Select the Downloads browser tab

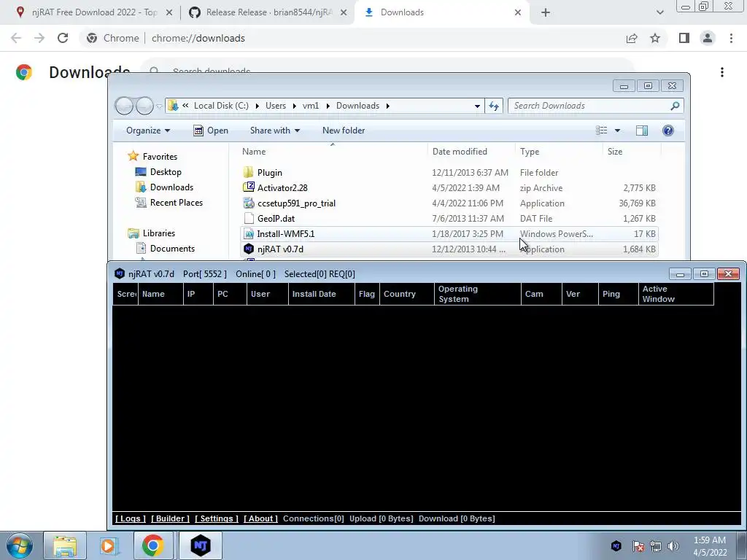pos(441,12)
